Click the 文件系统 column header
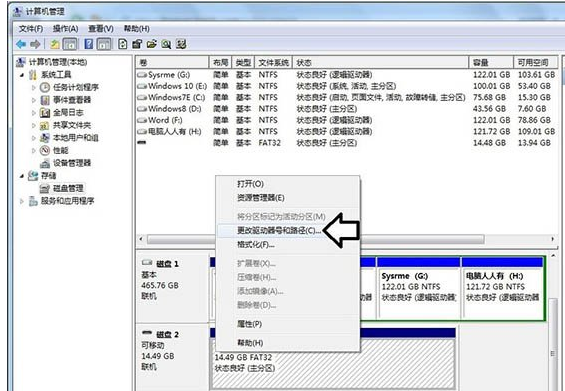 tap(273, 62)
